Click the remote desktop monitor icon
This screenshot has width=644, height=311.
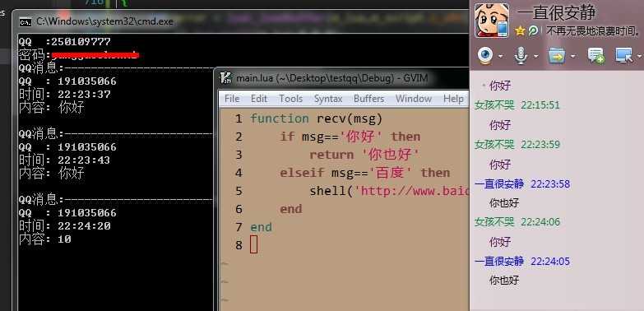(623, 55)
